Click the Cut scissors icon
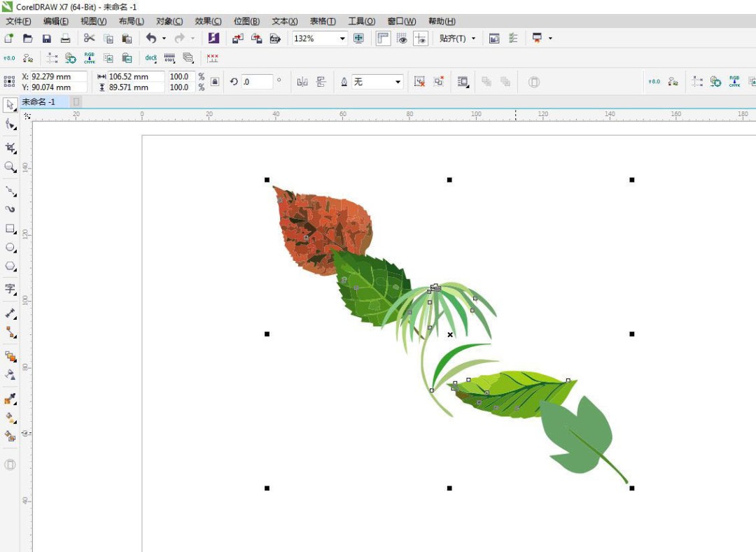 pyautogui.click(x=89, y=38)
